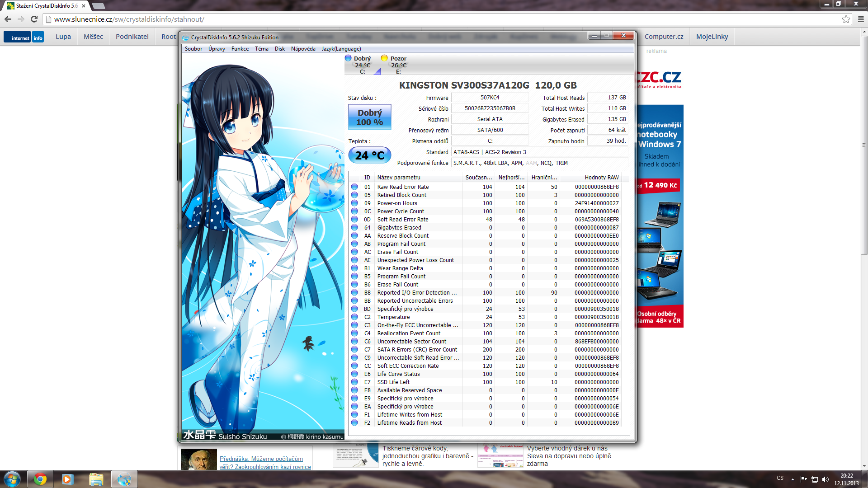Open Windows Explorer from the taskbar

tap(96, 479)
